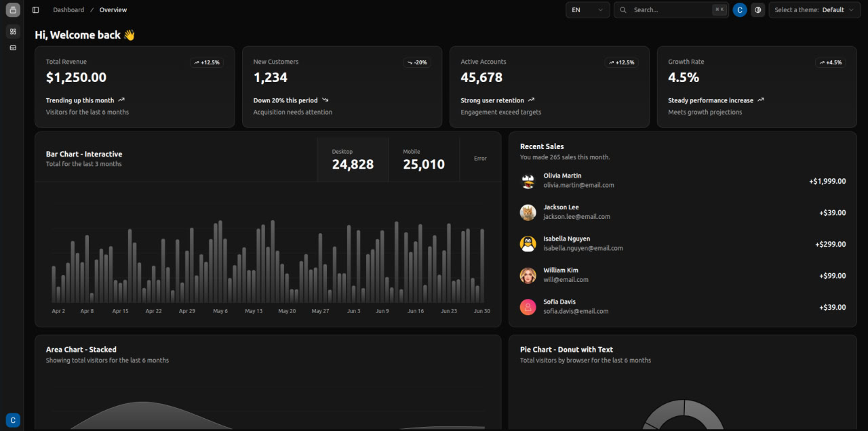Open the dashboard grid sidebar icon

coord(13,31)
